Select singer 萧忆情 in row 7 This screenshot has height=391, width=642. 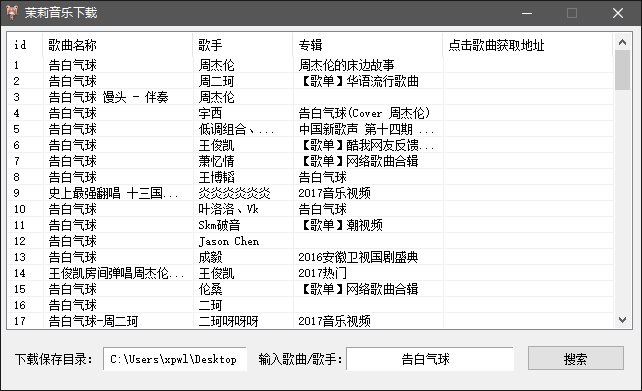(216, 161)
